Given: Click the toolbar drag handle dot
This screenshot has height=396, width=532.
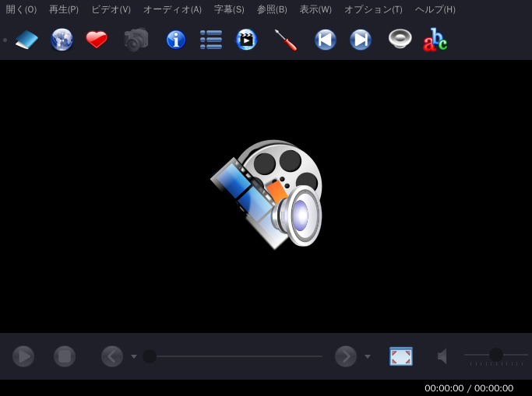Looking at the screenshot, I should (x=5, y=40).
